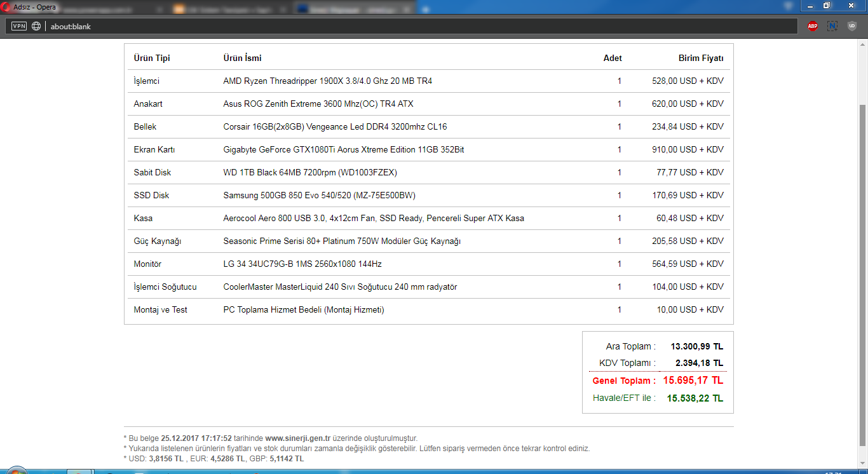Select the GBP rate '5,1142 TL'

coord(287,458)
